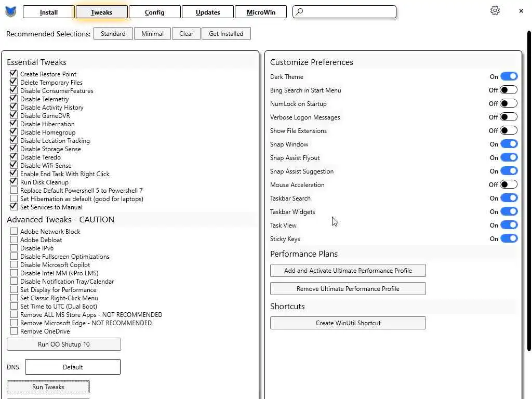532x399 pixels.
Task: Check Replace Default Powershell 5 to 7
Action: (x=14, y=190)
